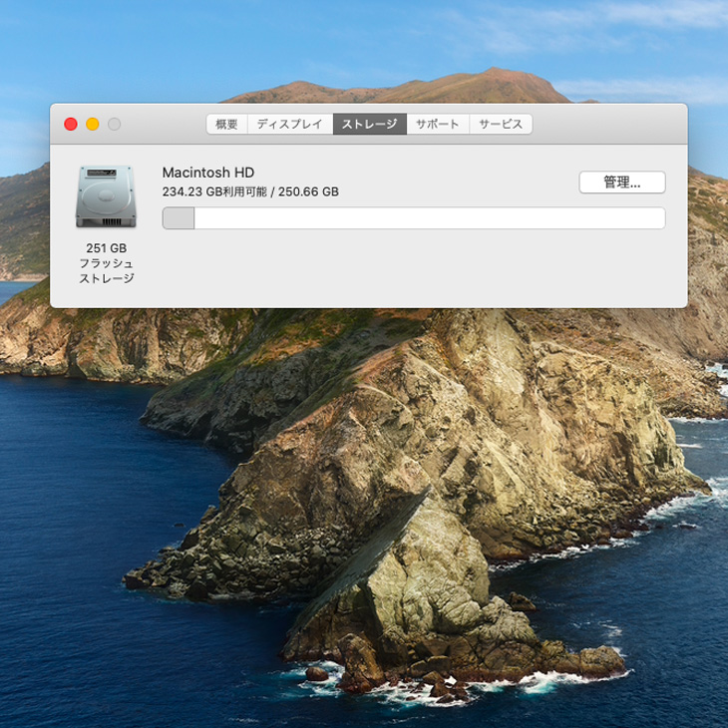Close the window with the red button

(x=71, y=125)
